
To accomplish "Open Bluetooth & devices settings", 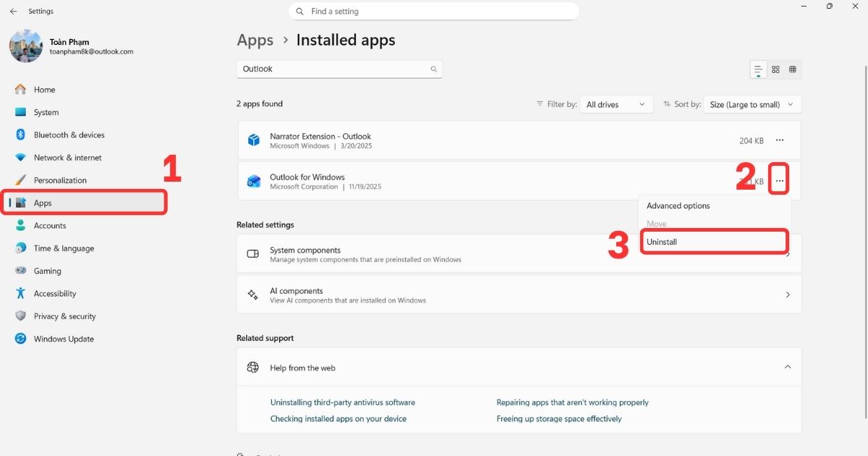I will click(69, 135).
